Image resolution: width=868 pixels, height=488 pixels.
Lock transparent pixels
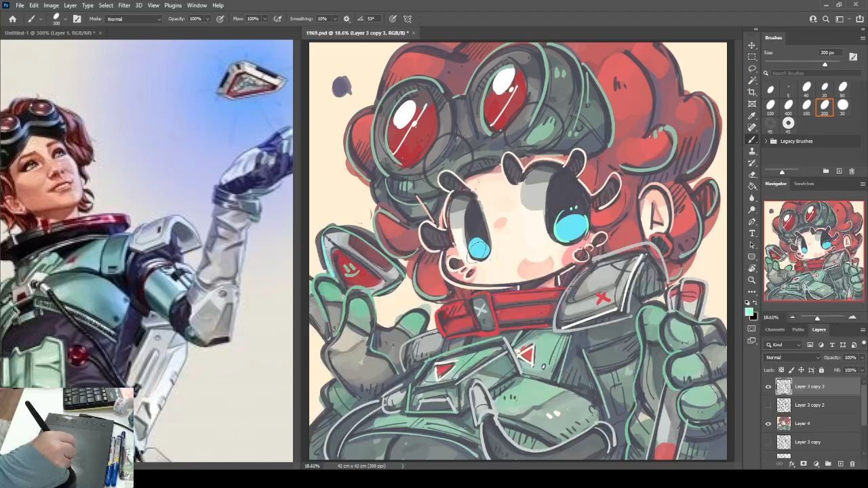coord(781,370)
